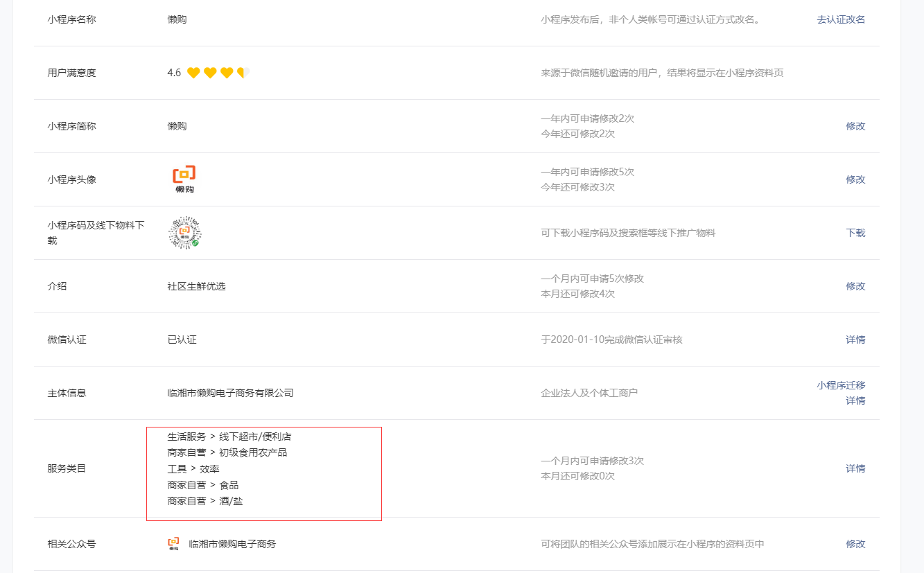Viewport: 924px width, 573px height.
Task: Select company name 临湘市懒购电子商务有限公司
Action: (x=230, y=393)
